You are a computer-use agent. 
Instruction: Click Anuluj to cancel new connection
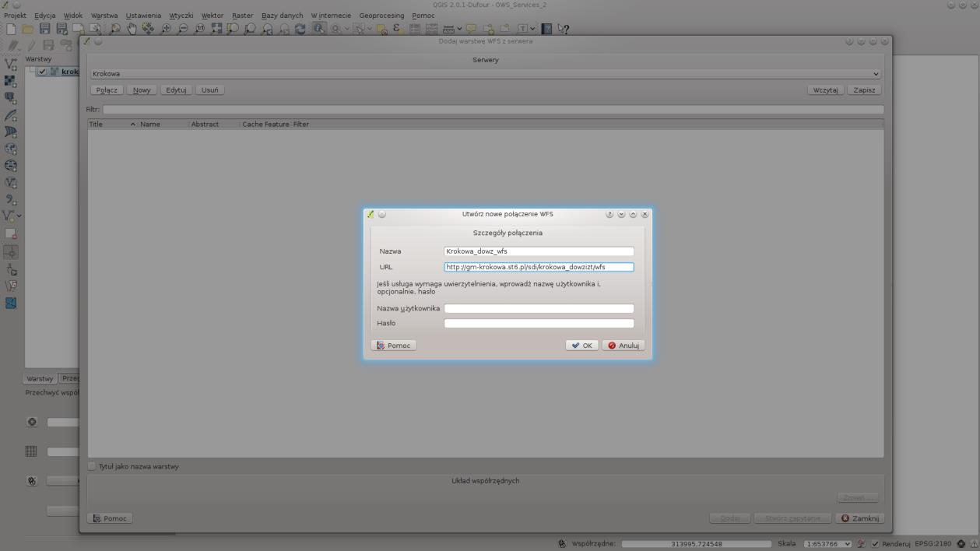[x=623, y=346]
